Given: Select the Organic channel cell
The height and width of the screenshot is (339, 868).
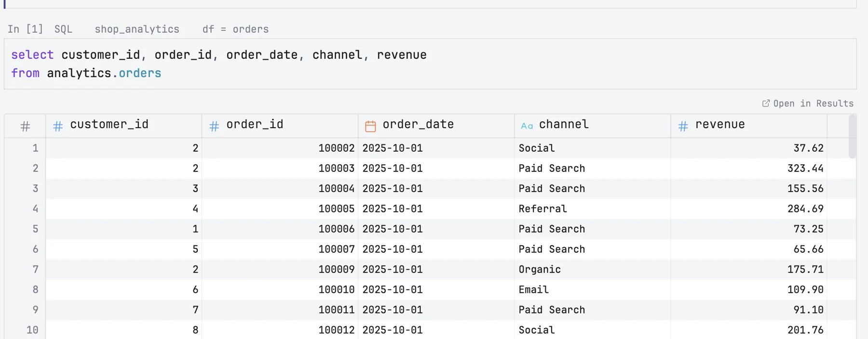Looking at the screenshot, I should coord(592,270).
